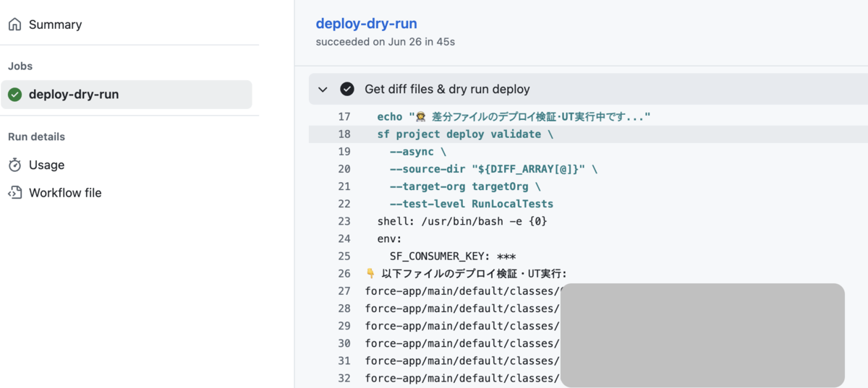Screen dimensions: 868x388
Task: Open the Usage run details
Action: click(x=46, y=165)
